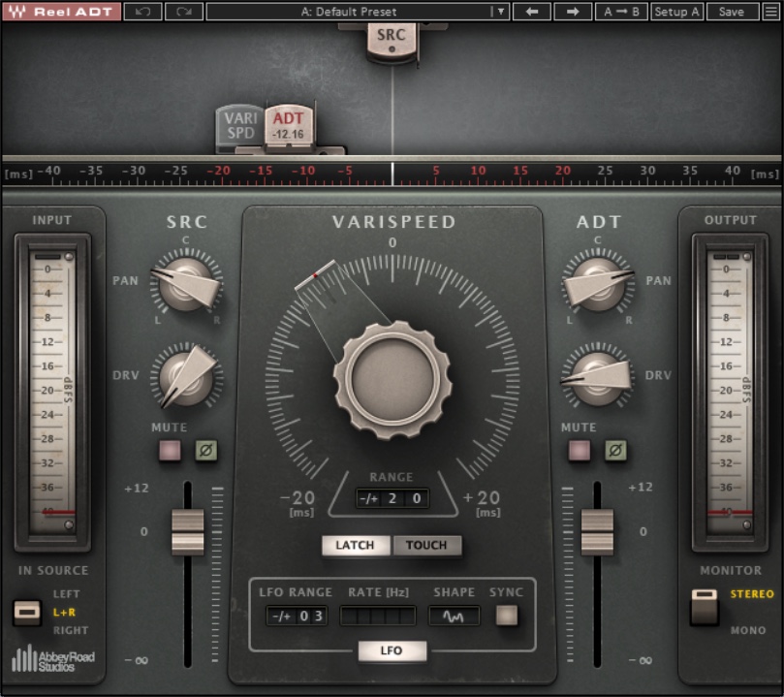
Task: Click the ADT PAN knob
Action: pos(598,284)
